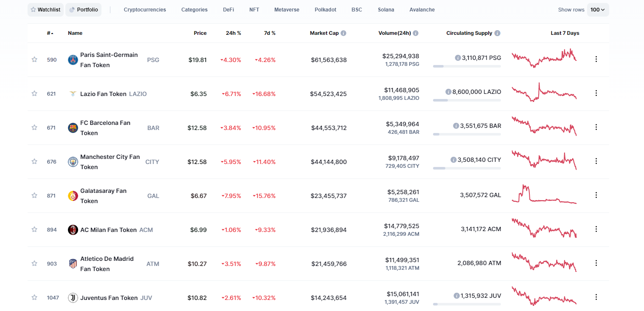This screenshot has width=644, height=311.
Task: Open the Show rows 100 dropdown
Action: 598,10
